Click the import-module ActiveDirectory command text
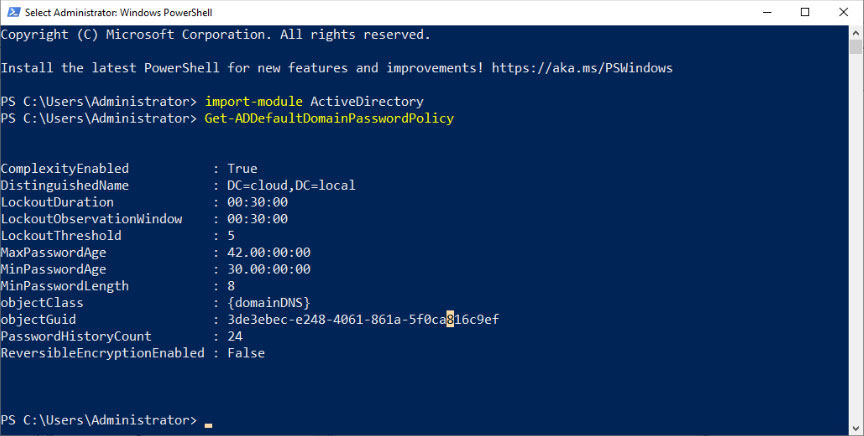Image resolution: width=864 pixels, height=436 pixels. point(314,102)
